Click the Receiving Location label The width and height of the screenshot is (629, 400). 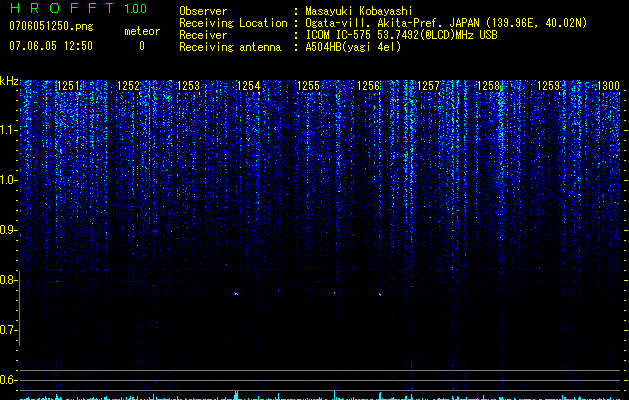pos(233,23)
